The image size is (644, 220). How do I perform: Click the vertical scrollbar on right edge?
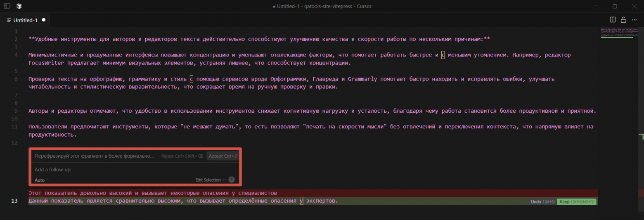(x=641, y=124)
